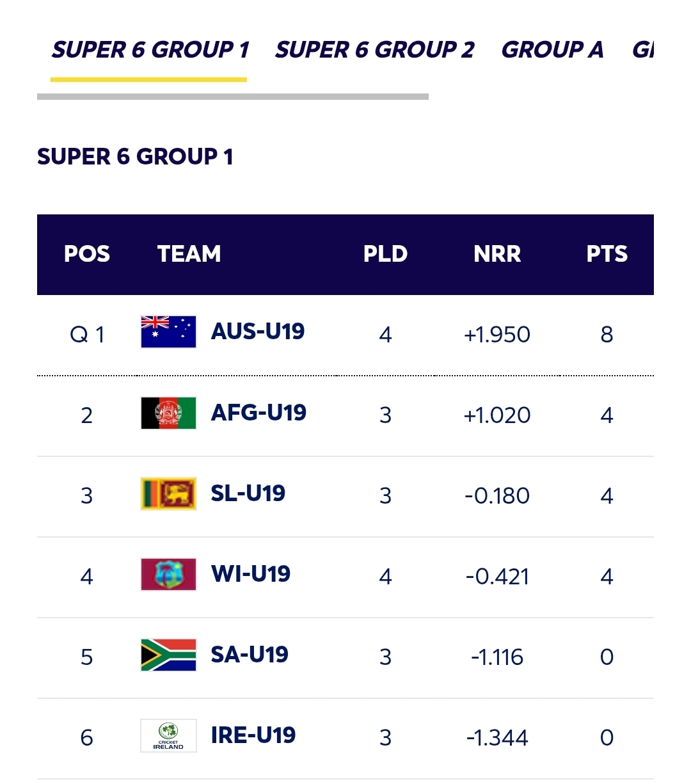Click the Sri Lanka flag icon
Screen dimensions: 691x784
(168, 493)
